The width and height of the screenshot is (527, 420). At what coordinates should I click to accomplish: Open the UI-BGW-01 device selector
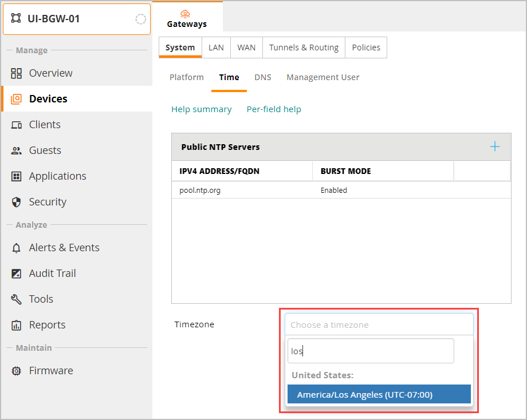pyautogui.click(x=77, y=19)
